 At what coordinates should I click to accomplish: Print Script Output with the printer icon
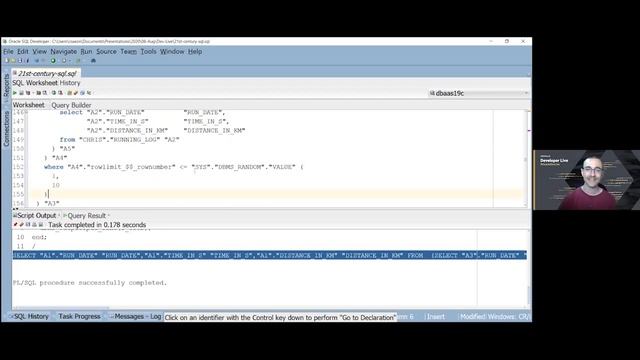34,224
